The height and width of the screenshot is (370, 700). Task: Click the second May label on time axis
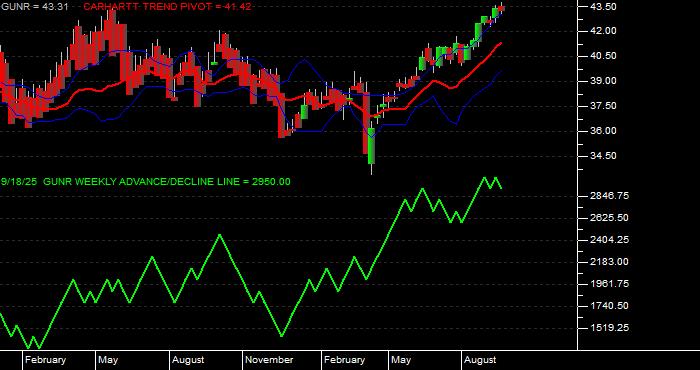(x=401, y=360)
